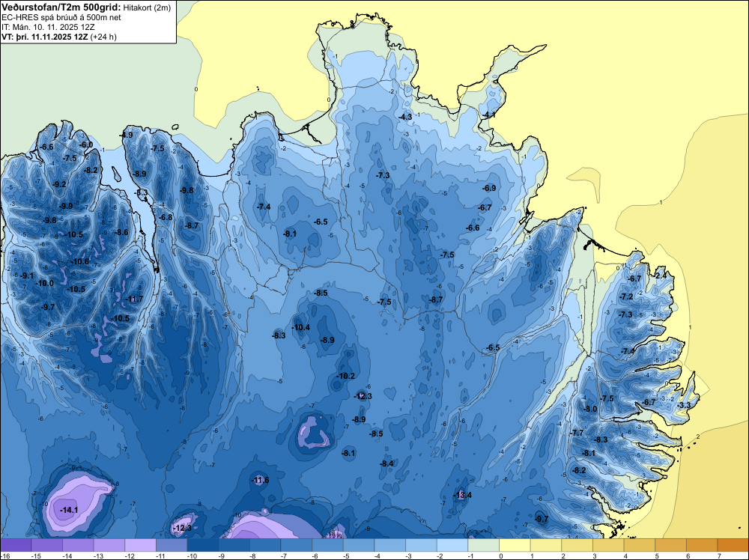
Task: Click the valid time 'VT: þri. 11.11.2025 12Z'
Action: tap(44, 36)
